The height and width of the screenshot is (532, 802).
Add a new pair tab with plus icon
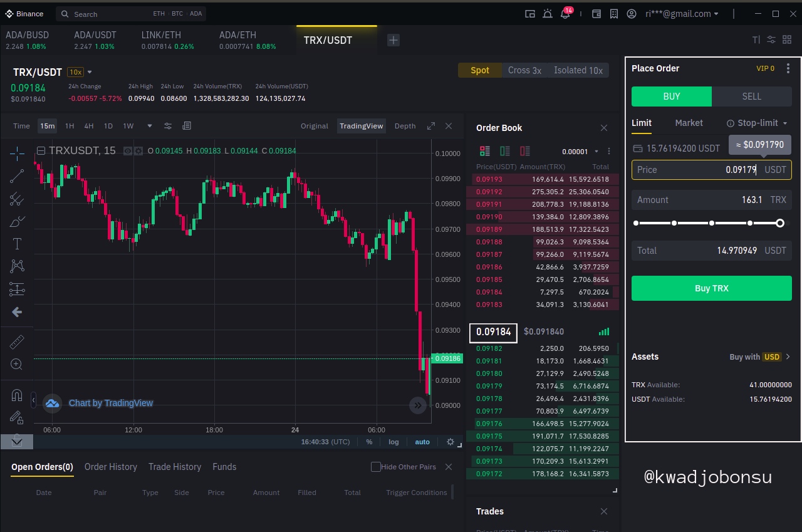(x=393, y=40)
